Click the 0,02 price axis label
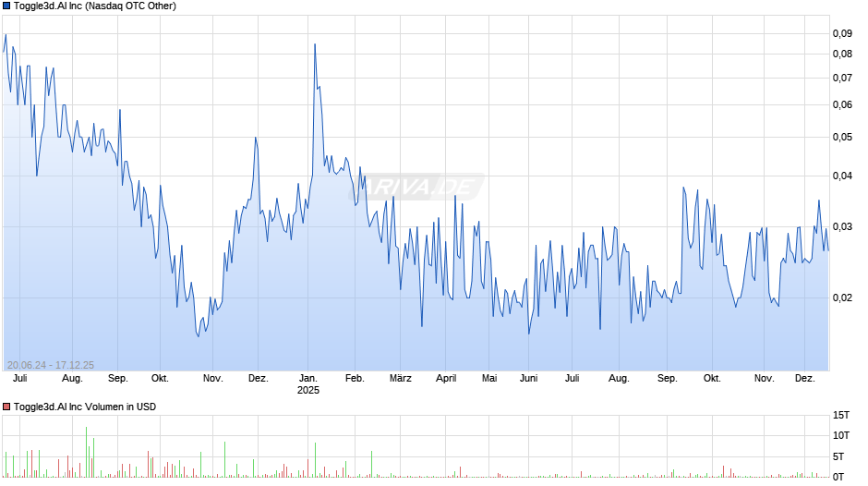This screenshot has width=868, height=486. pyautogui.click(x=842, y=298)
